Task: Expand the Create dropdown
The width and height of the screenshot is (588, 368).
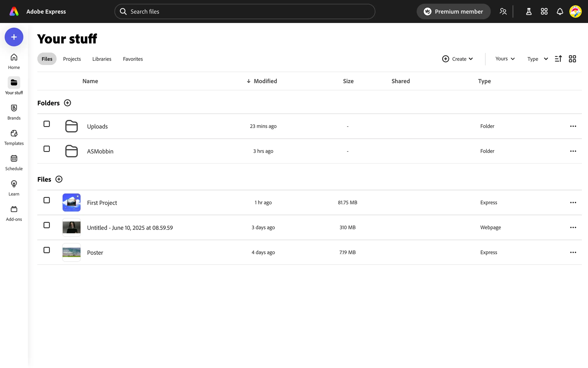Action: [x=458, y=59]
